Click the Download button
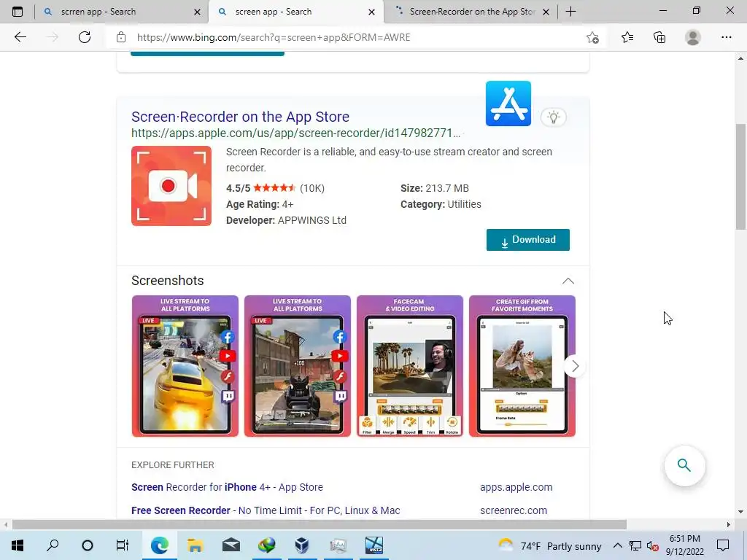Image resolution: width=747 pixels, height=560 pixels. 528,239
